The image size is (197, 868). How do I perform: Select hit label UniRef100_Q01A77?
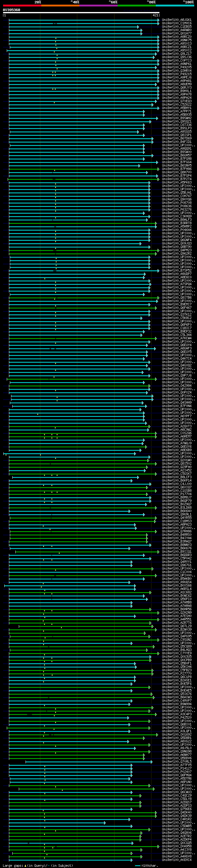point(177,33)
